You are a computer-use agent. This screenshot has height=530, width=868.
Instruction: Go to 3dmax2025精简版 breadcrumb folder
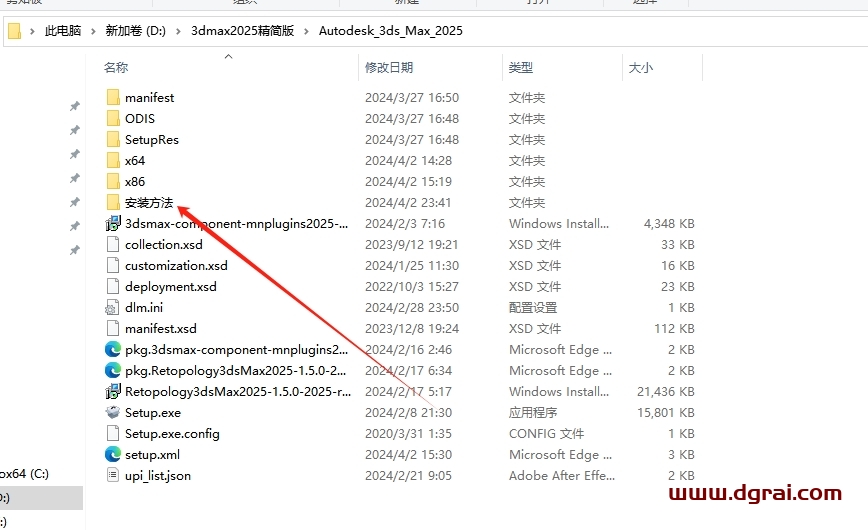(x=242, y=31)
